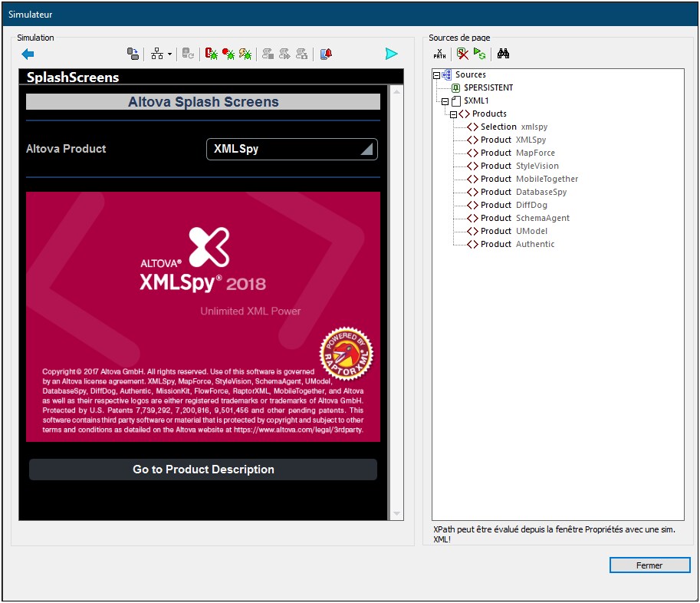Click the Altova Splash Screens heading

pyautogui.click(x=203, y=102)
